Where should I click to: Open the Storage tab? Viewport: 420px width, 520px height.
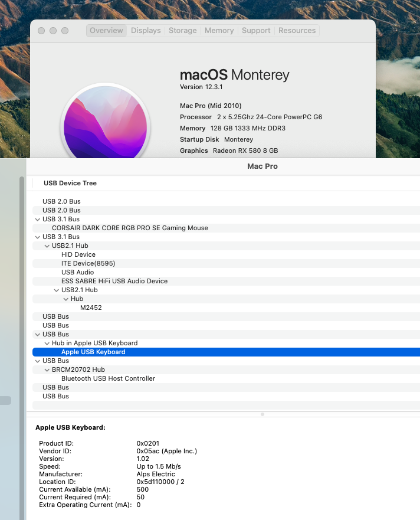pos(183,31)
